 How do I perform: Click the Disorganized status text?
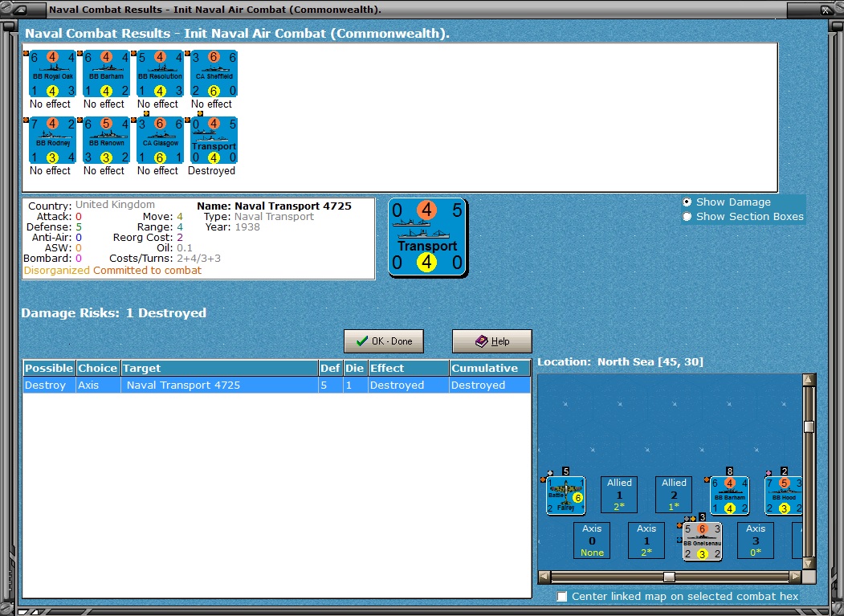[56, 271]
